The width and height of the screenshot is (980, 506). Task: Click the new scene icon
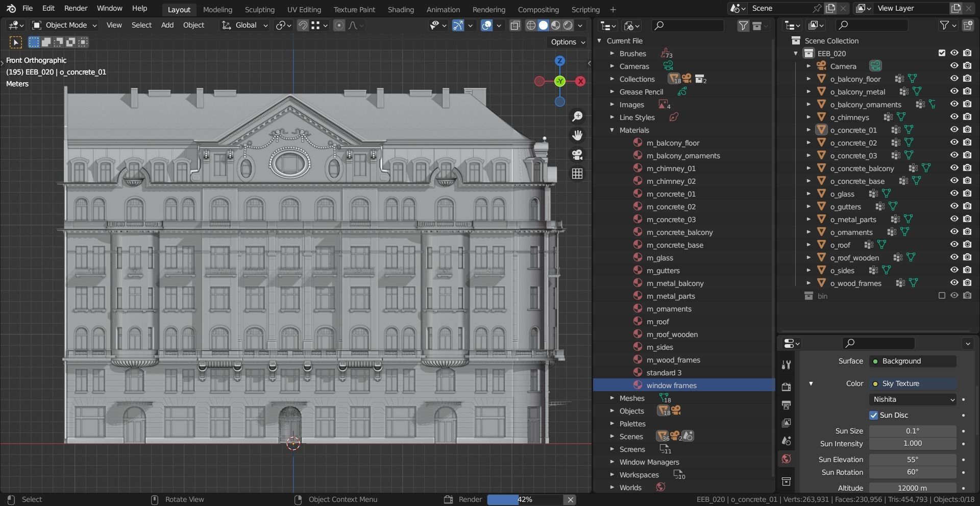831,8
